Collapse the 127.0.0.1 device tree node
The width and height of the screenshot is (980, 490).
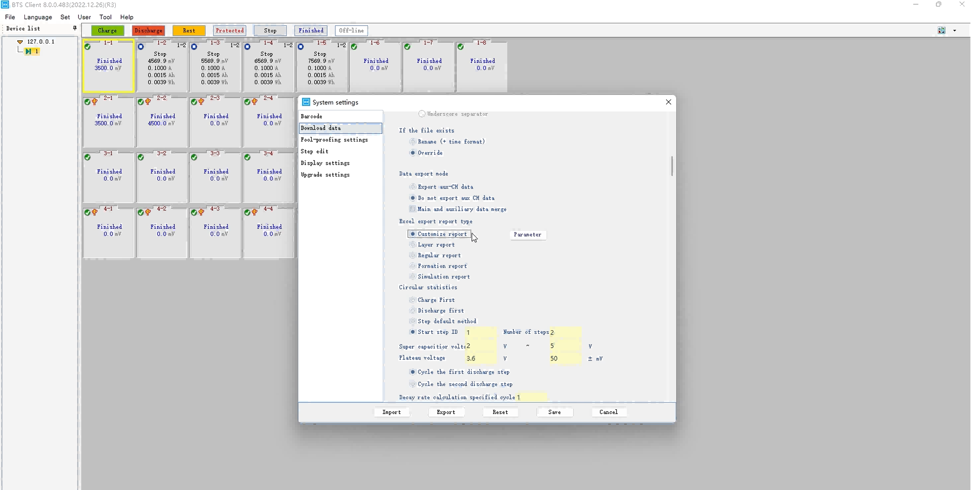pyautogui.click(x=20, y=41)
